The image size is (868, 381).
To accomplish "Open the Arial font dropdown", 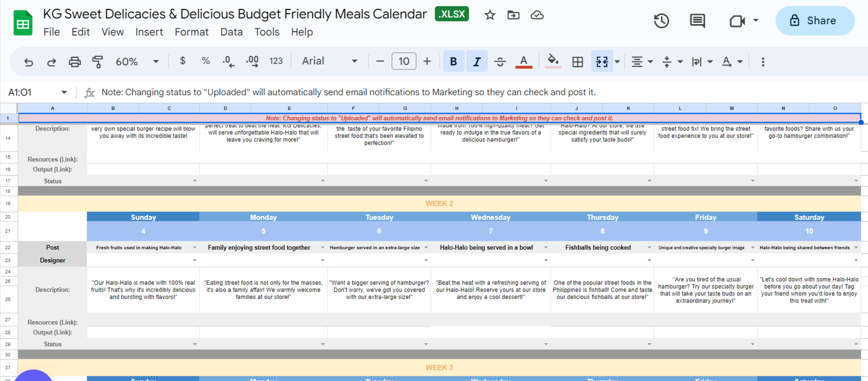I will [330, 61].
